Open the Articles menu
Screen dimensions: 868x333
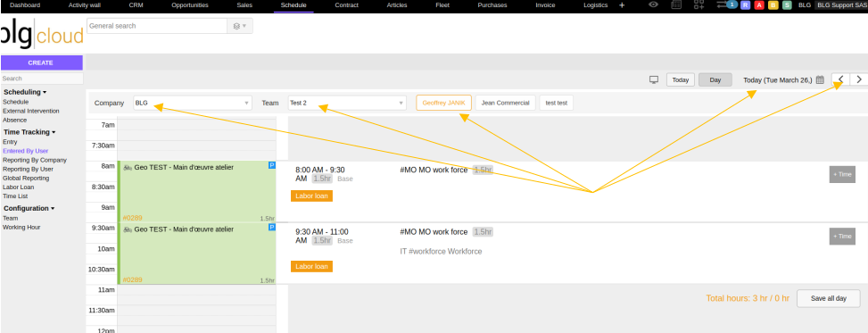click(397, 5)
